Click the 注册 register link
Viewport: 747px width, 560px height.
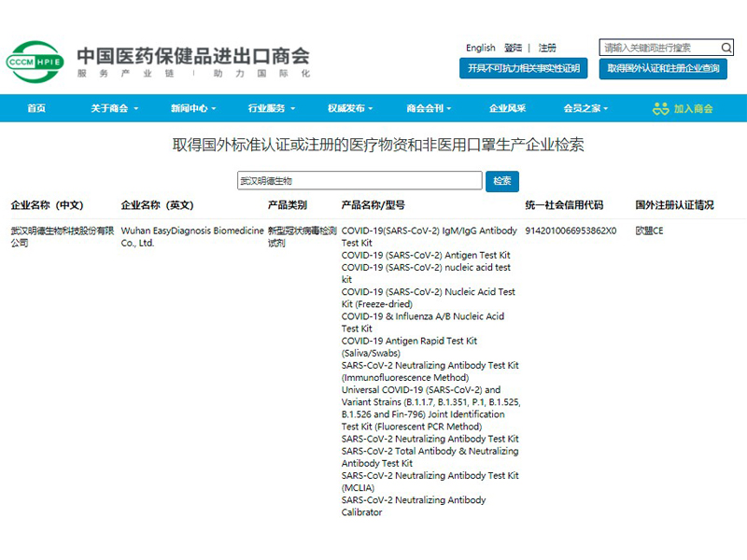547,48
